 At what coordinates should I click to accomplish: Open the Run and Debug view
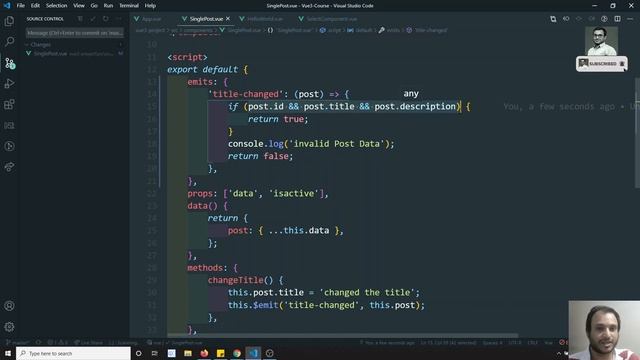pyautogui.click(x=9, y=84)
